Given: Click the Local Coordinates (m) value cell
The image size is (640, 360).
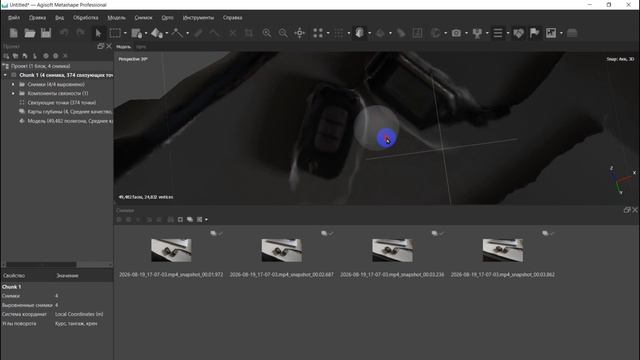Looking at the screenshot, I should click(79, 314).
